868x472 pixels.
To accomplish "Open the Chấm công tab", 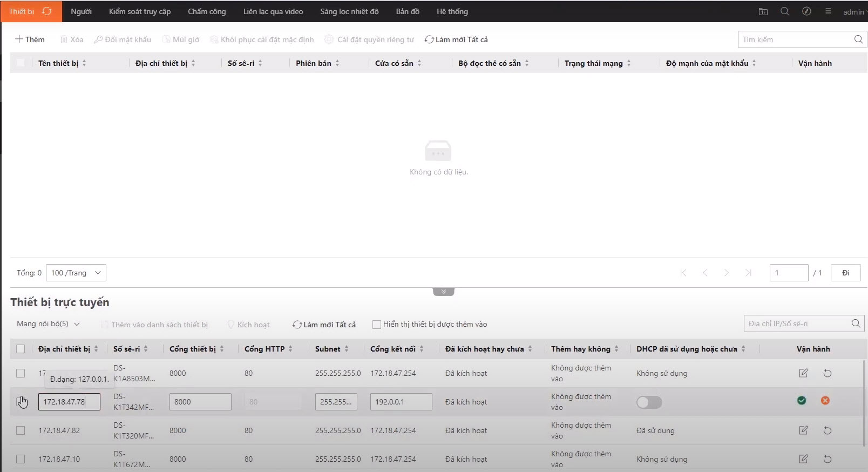I will 207,11.
